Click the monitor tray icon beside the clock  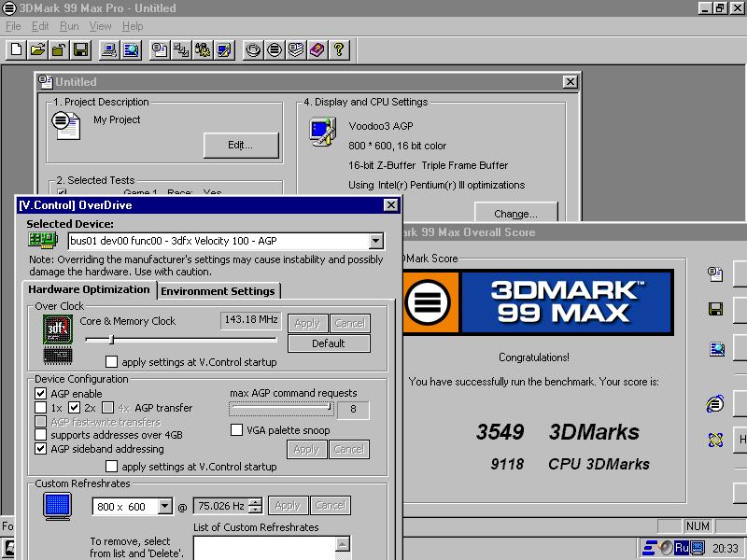[697, 548]
